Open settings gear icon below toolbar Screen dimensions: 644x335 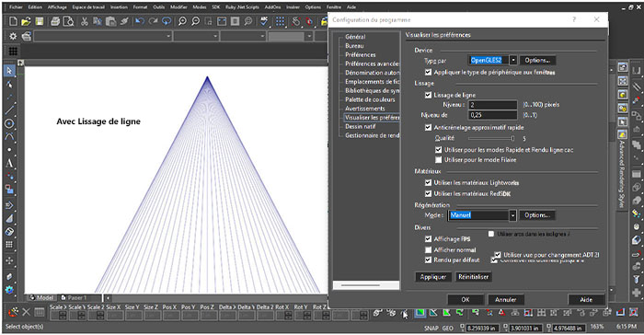pyautogui.click(x=13, y=36)
